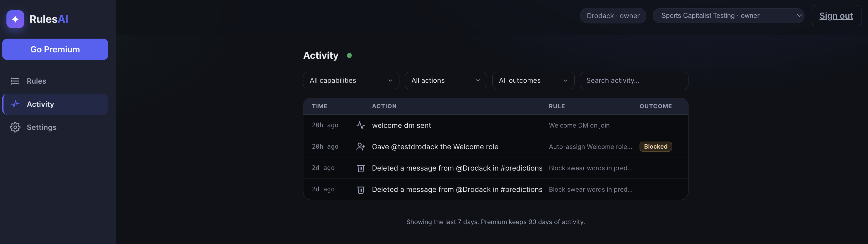Click the green live status dot beside Activity
Viewport: 868px width, 244px height.
349,56
